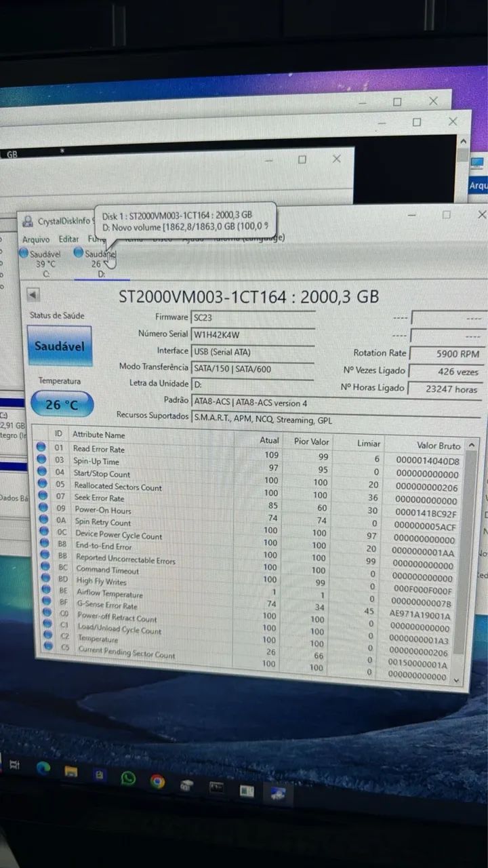Viewport: 488px width, 868px height.
Task: Click the previous disk arrow button
Action: click(x=33, y=294)
